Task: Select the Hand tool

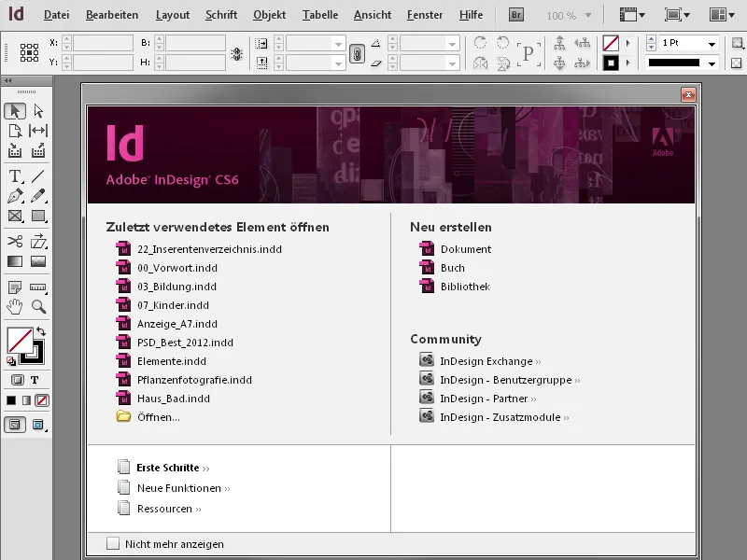Action: click(x=12, y=307)
